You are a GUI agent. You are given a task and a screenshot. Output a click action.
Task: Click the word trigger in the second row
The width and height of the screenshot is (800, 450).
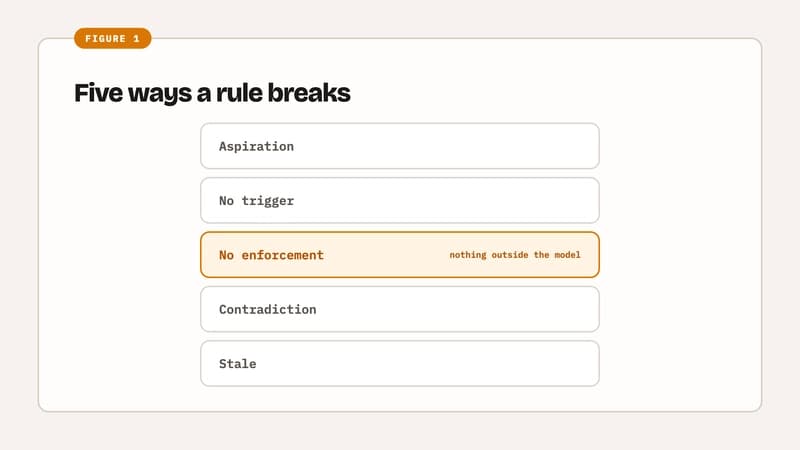(x=268, y=201)
